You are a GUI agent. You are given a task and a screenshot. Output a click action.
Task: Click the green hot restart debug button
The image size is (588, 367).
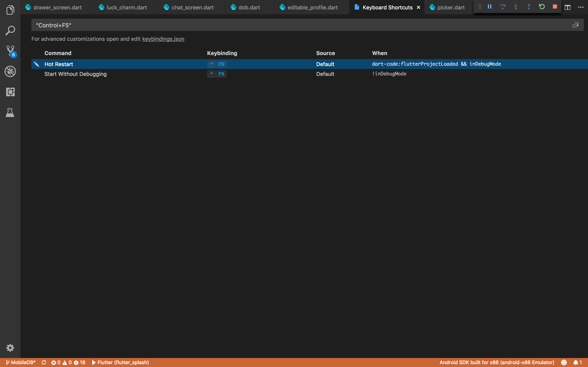click(542, 7)
